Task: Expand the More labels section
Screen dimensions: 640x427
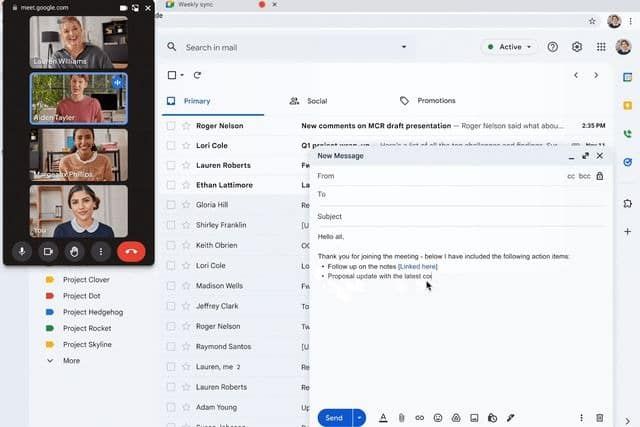Action: tap(70, 360)
